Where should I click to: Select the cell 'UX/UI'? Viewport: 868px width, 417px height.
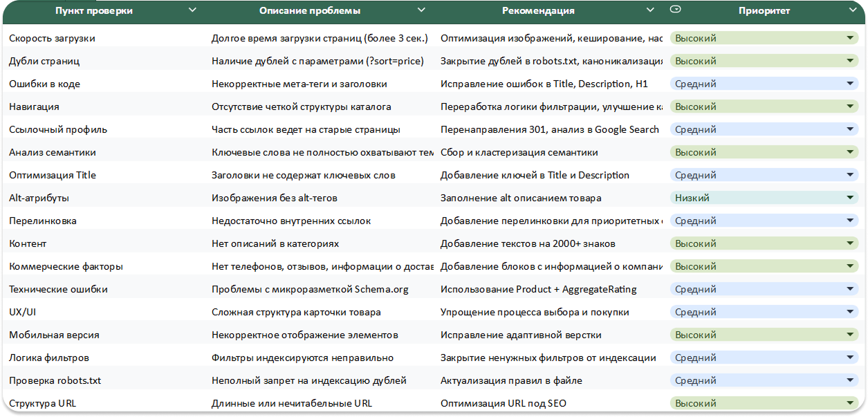click(22, 312)
